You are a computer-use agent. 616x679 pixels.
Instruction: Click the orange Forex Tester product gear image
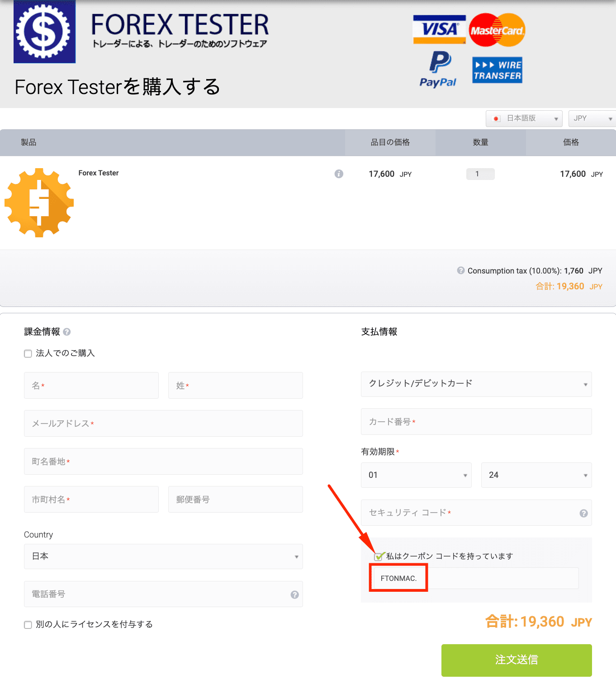coord(39,203)
